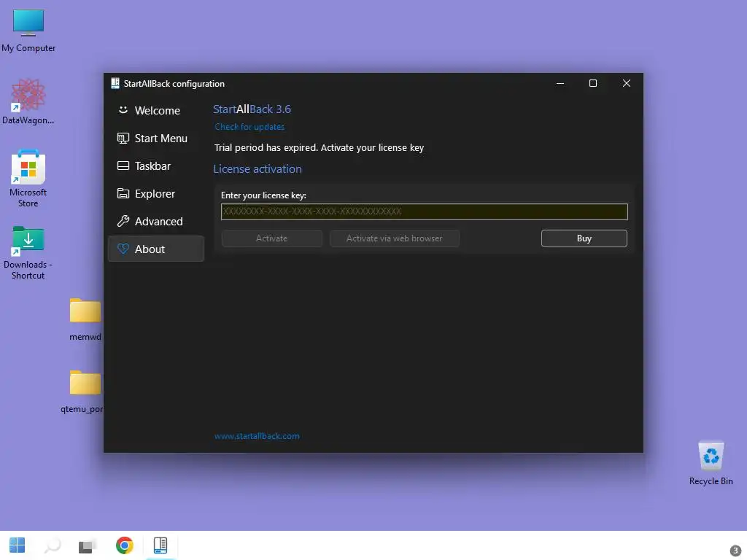
Task: Maximize the StartAllBack configuration window
Action: point(593,83)
